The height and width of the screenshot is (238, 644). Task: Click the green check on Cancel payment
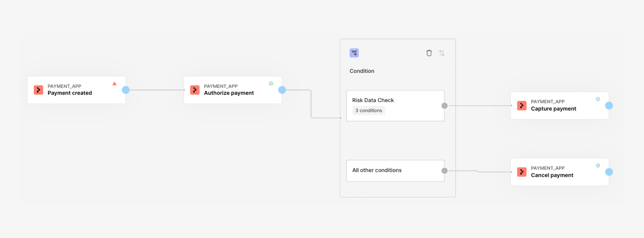click(x=598, y=166)
